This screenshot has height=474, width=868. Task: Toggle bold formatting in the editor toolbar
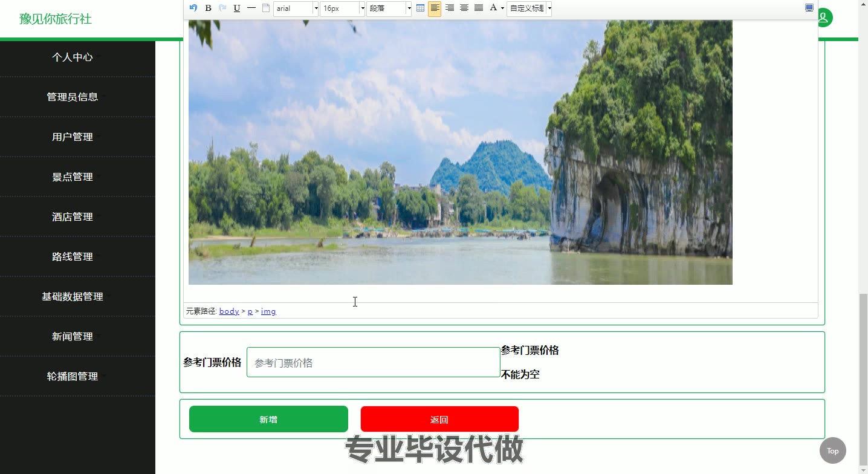pyautogui.click(x=208, y=8)
